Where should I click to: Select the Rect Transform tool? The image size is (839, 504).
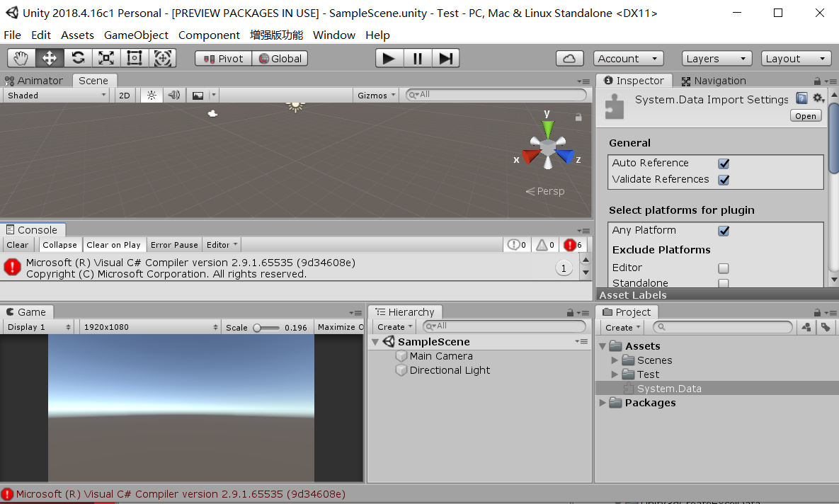(x=134, y=58)
